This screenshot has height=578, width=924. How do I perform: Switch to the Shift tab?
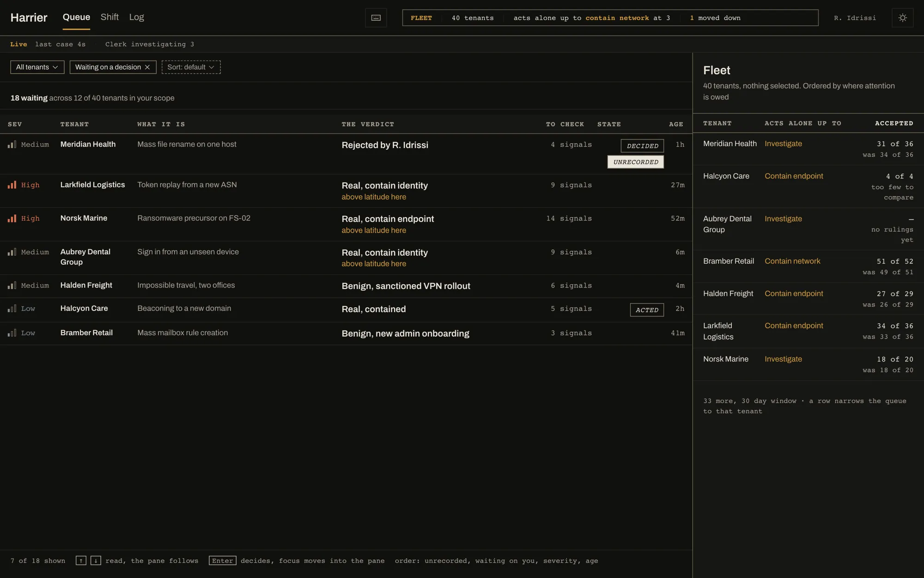point(109,17)
